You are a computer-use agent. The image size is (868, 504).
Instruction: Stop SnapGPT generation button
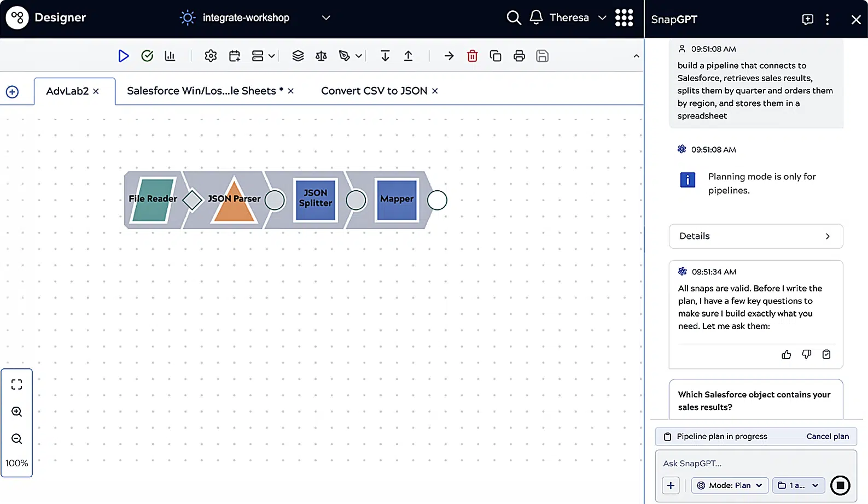coord(840,485)
